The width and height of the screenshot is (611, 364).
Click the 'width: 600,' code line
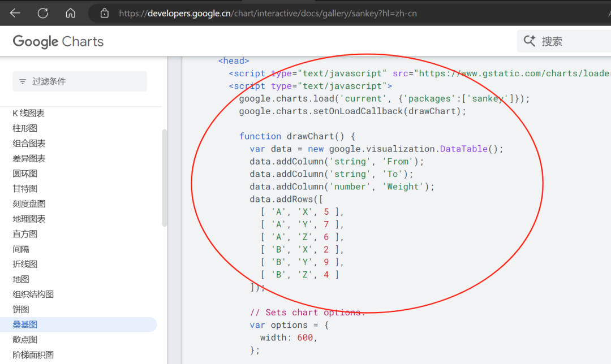289,337
